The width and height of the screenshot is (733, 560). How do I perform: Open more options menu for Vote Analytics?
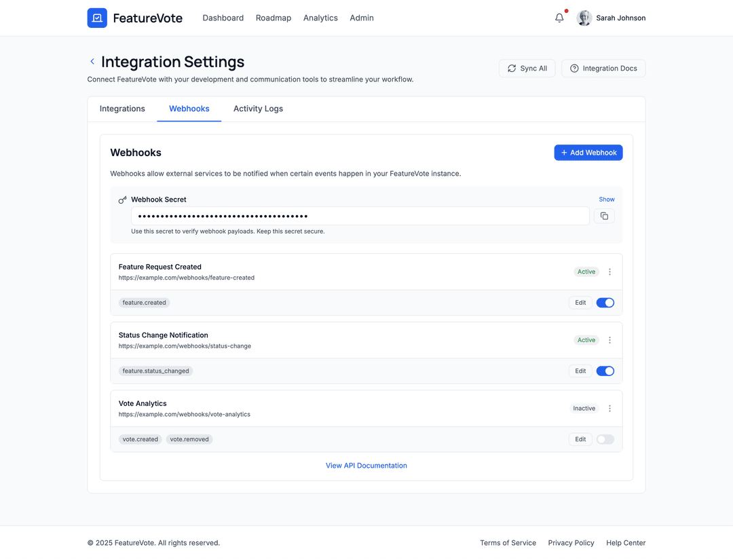click(609, 409)
